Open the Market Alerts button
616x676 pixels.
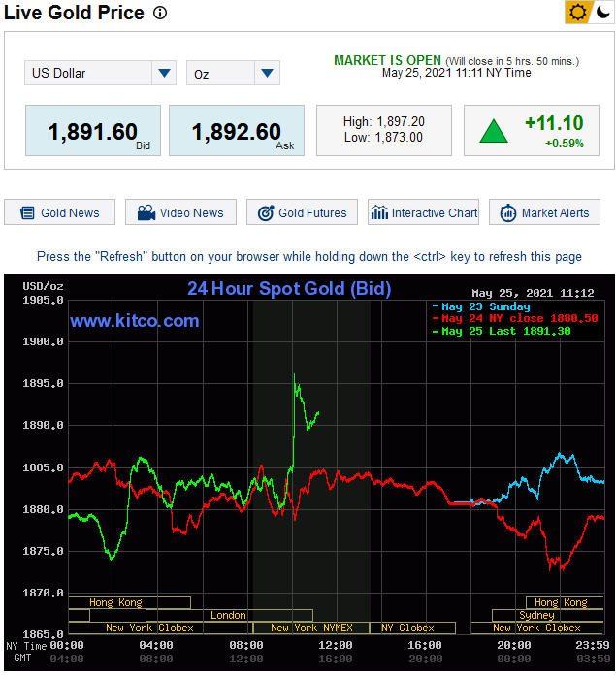(x=544, y=212)
